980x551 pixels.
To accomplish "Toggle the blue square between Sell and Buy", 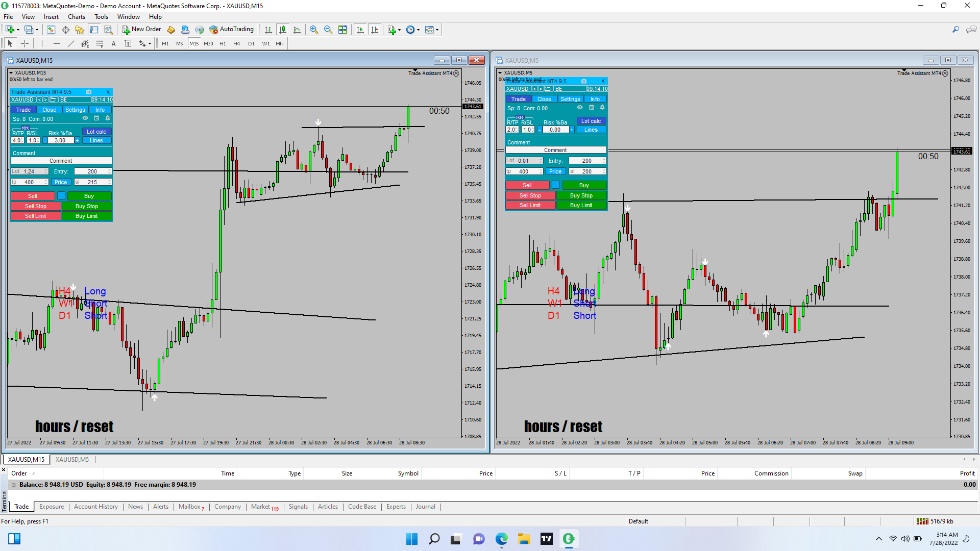I will 61,196.
